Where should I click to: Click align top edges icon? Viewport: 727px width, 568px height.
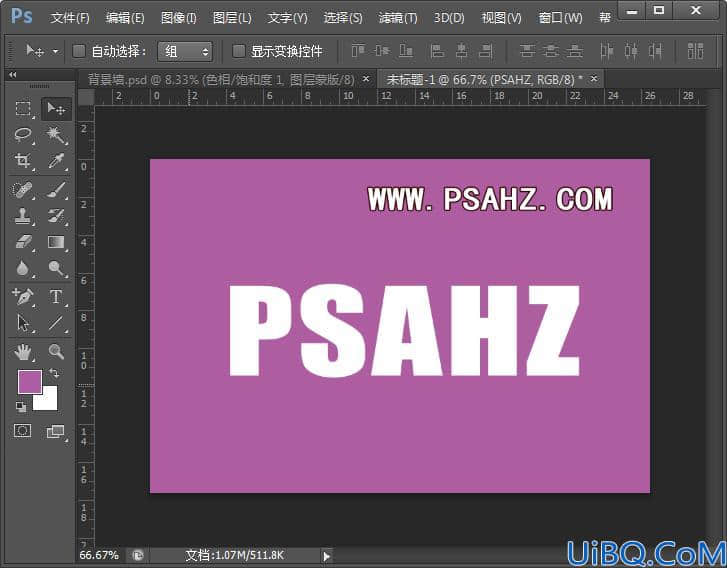(x=358, y=51)
